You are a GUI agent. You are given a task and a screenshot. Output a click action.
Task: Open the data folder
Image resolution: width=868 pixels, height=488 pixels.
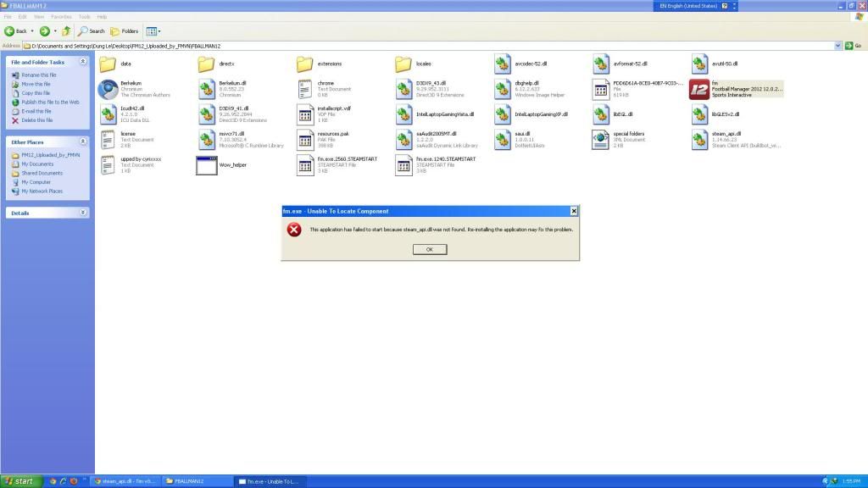point(108,64)
